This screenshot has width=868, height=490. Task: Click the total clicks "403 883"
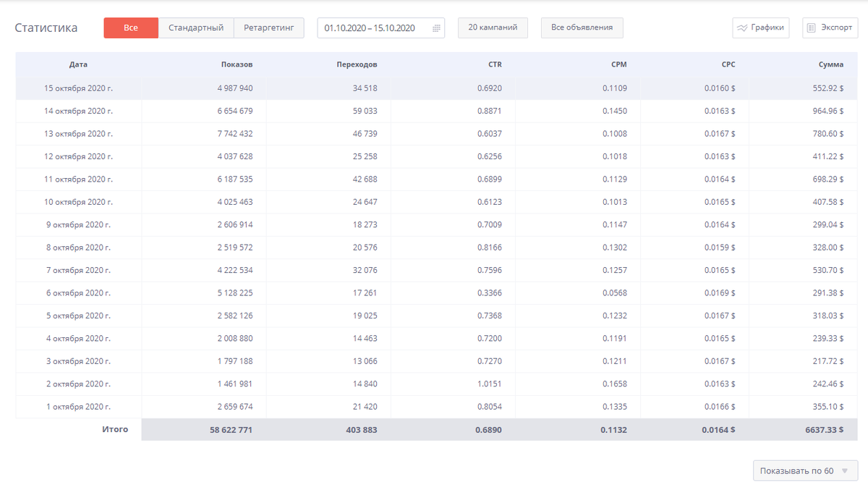click(x=361, y=430)
